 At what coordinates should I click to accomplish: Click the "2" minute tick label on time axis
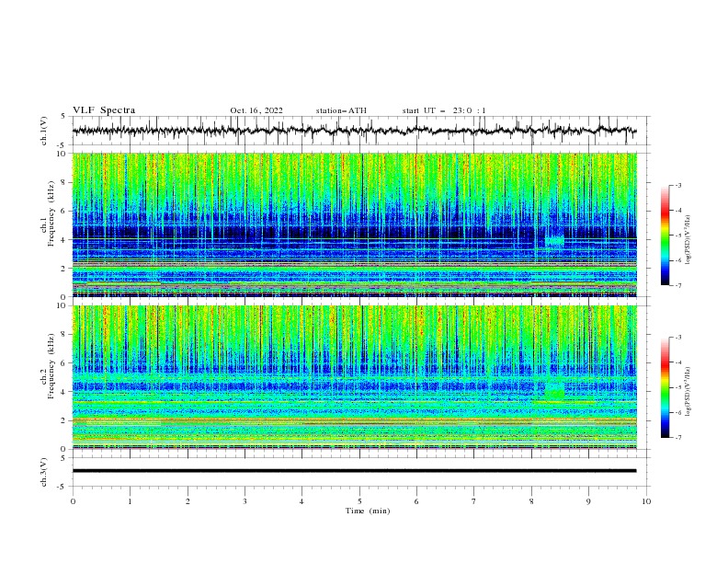tap(188, 501)
